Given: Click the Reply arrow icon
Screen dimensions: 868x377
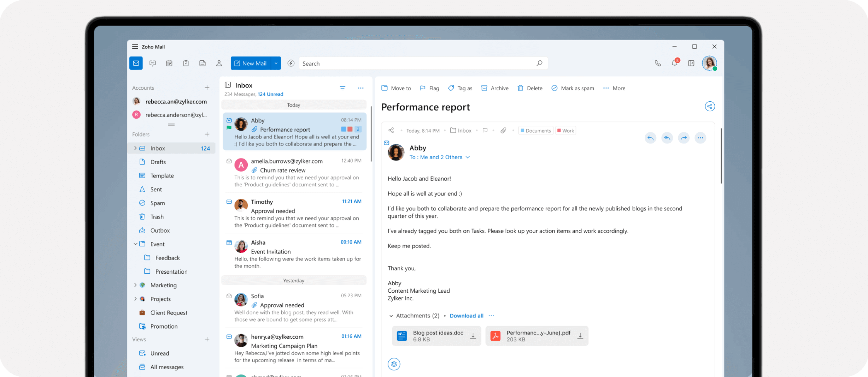Looking at the screenshot, I should pyautogui.click(x=650, y=138).
